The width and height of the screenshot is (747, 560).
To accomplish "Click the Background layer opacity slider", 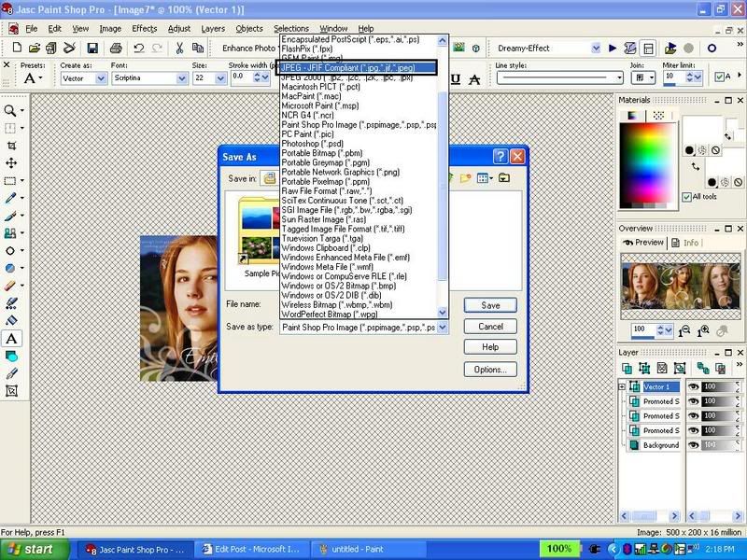I will [x=720, y=445].
